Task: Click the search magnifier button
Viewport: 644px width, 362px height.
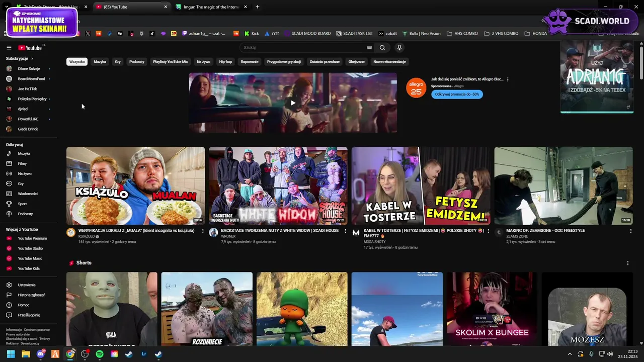Action: [x=382, y=48]
